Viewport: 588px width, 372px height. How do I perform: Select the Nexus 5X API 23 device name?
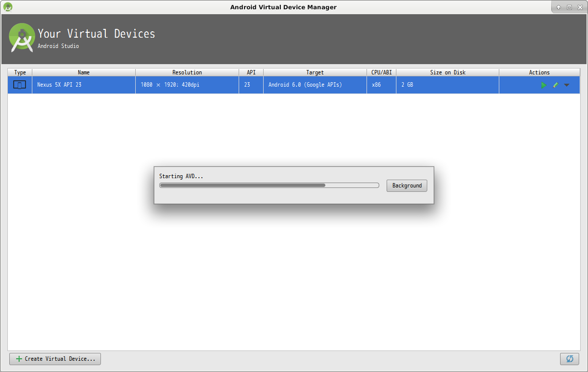(59, 85)
